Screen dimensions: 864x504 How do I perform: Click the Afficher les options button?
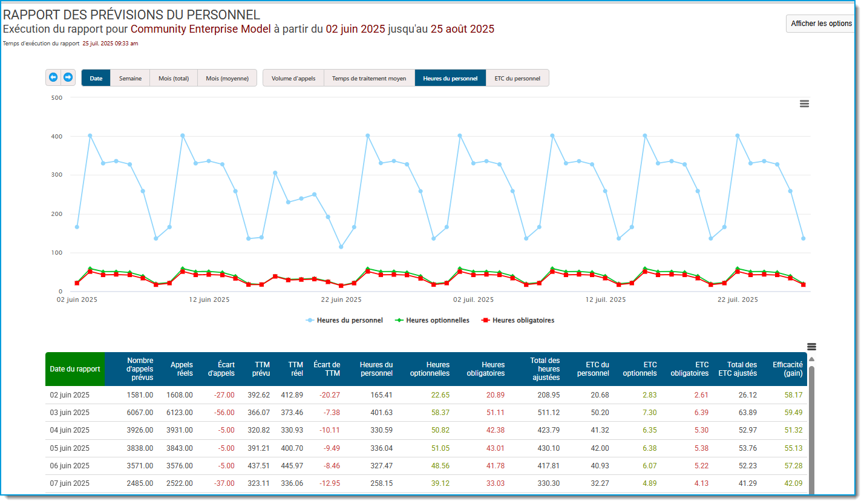821,24
